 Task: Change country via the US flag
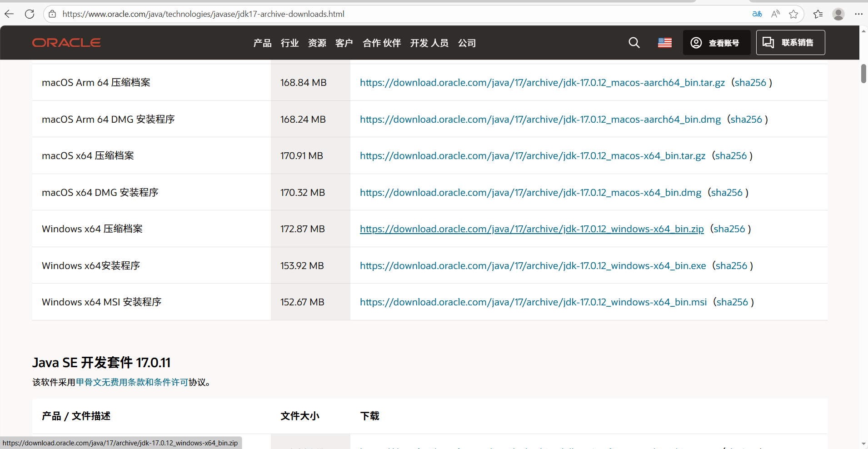point(665,43)
